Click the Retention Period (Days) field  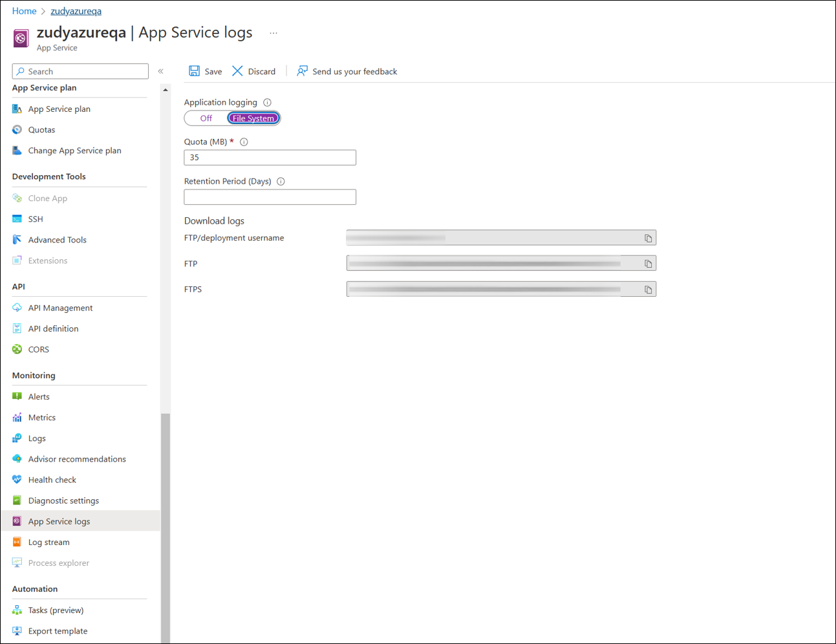(x=270, y=197)
